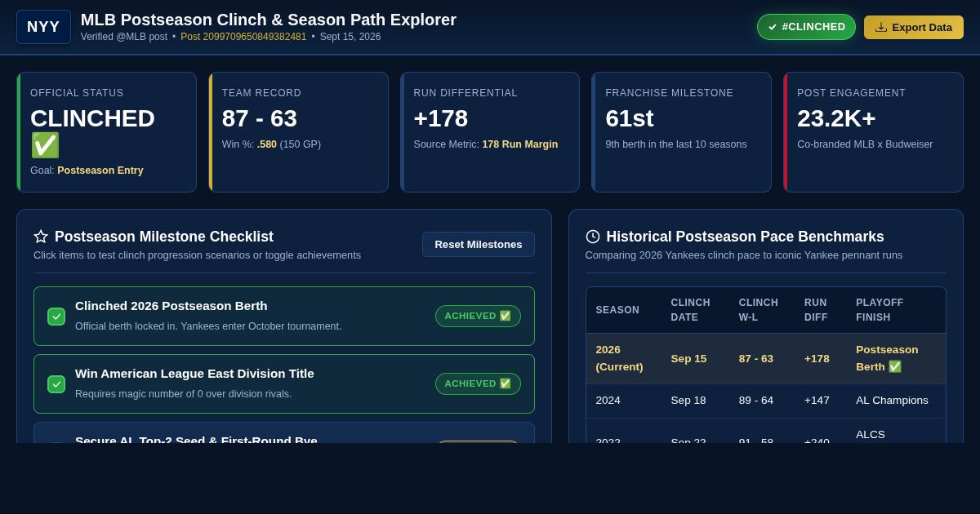Open the Post 2099709650849382481 link
The height and width of the screenshot is (514, 980).
[243, 37]
